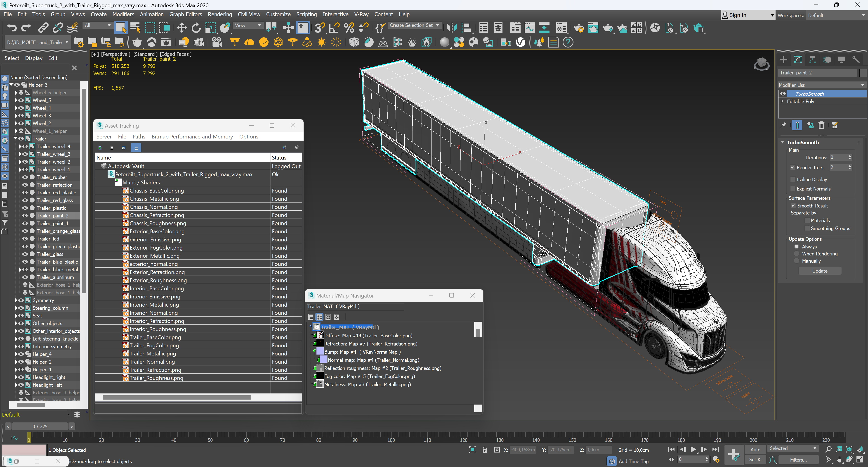Enable Separate by Materials checkbox

807,221
